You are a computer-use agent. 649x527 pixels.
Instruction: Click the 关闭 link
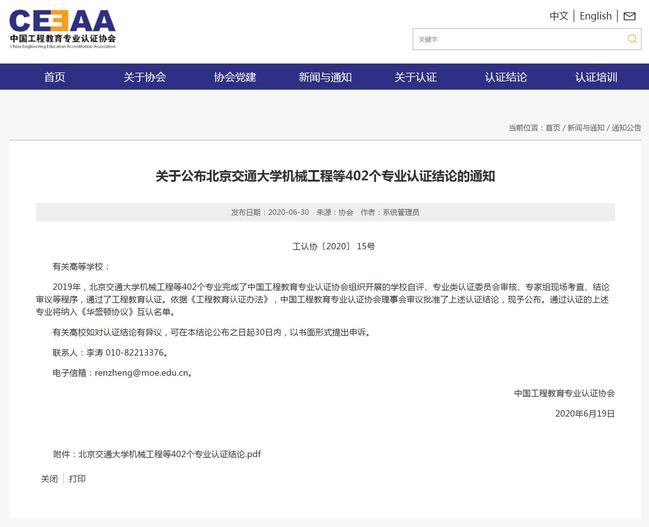(49, 479)
